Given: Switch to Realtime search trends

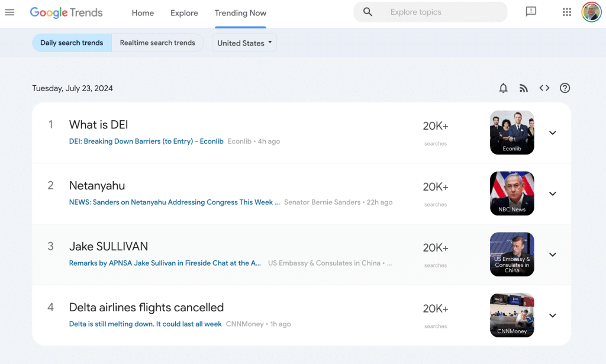Looking at the screenshot, I should (x=157, y=43).
